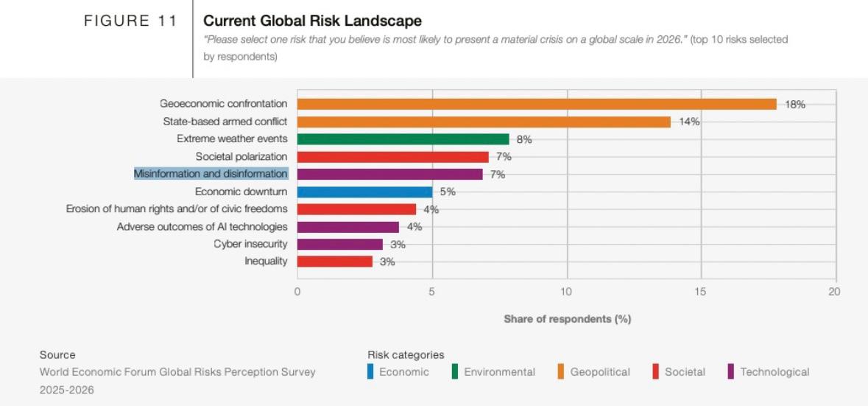Click the Current Global Risk Landscape title
868x406 pixels.
(x=312, y=21)
